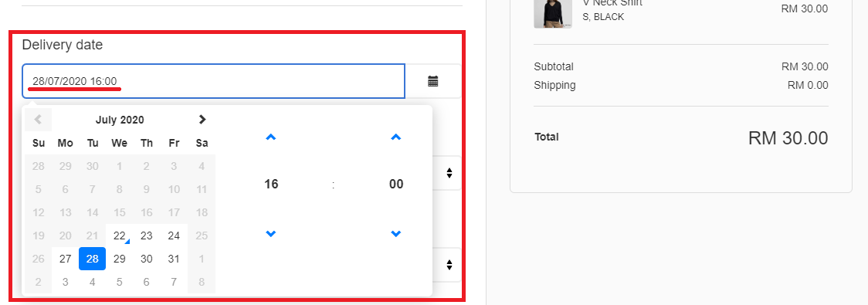Select July 22 in the calendar

pyautogui.click(x=120, y=236)
